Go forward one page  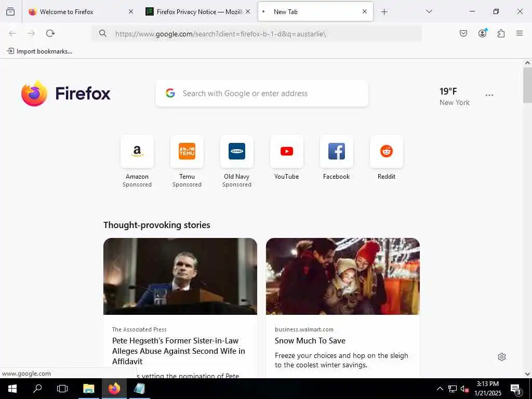(31, 33)
